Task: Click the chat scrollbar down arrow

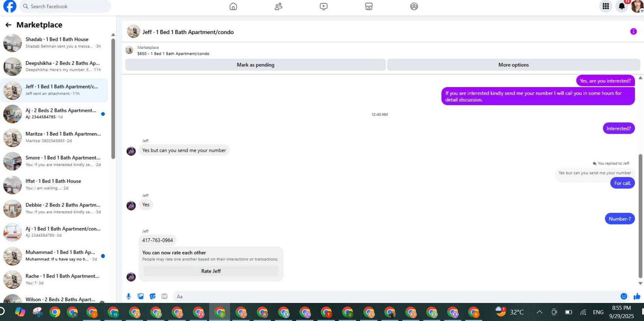Action: tap(640, 283)
